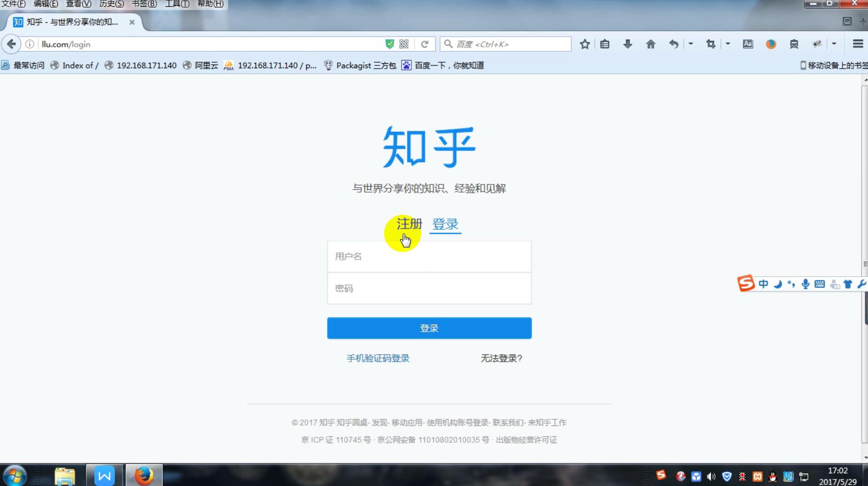Click 联系我们 footer link
This screenshot has height=486, width=868.
(508, 423)
